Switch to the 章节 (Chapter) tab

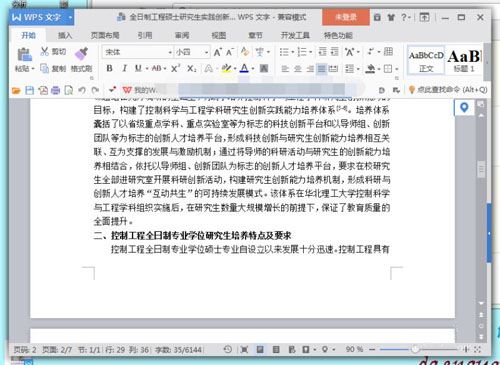(x=255, y=35)
